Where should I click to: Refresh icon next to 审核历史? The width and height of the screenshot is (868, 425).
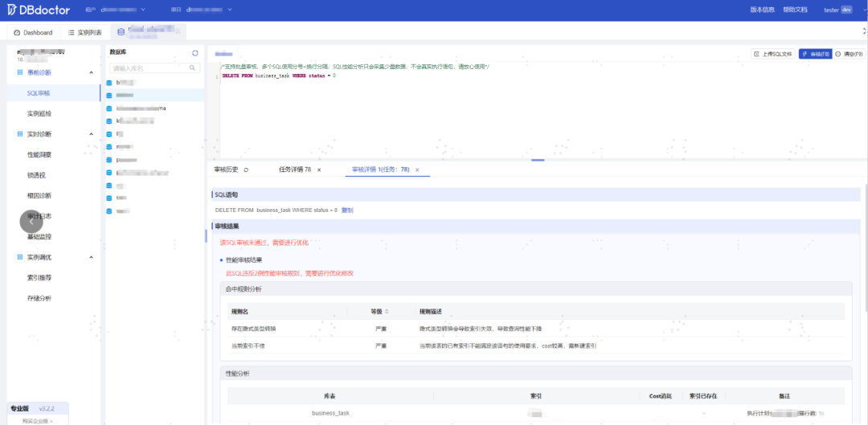click(246, 170)
